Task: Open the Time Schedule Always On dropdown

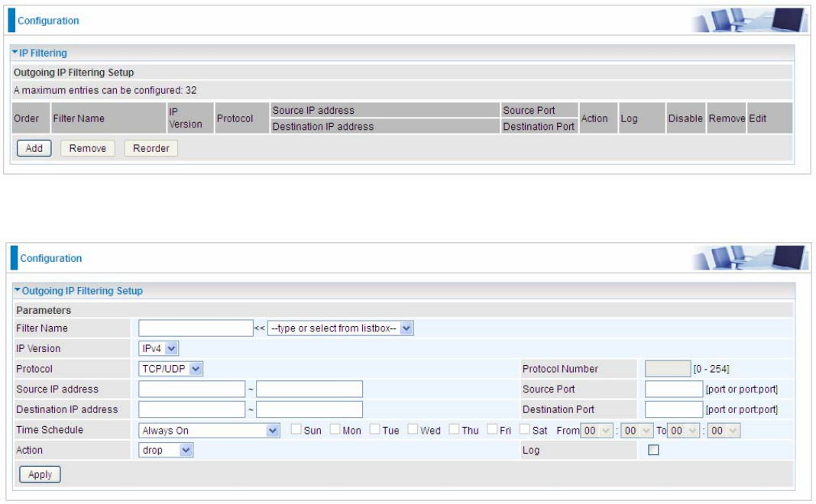Action: (x=209, y=430)
